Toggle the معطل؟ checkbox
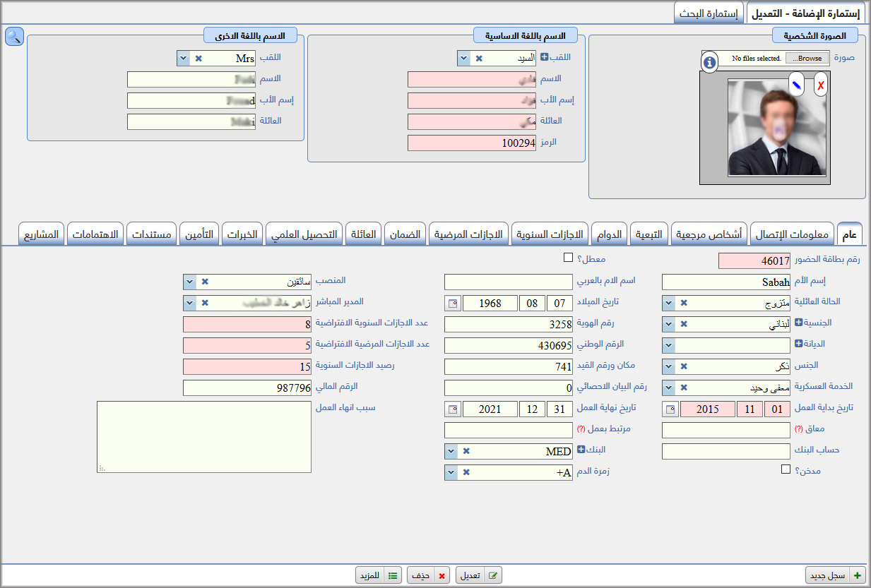The width and height of the screenshot is (871, 588). pyautogui.click(x=568, y=258)
